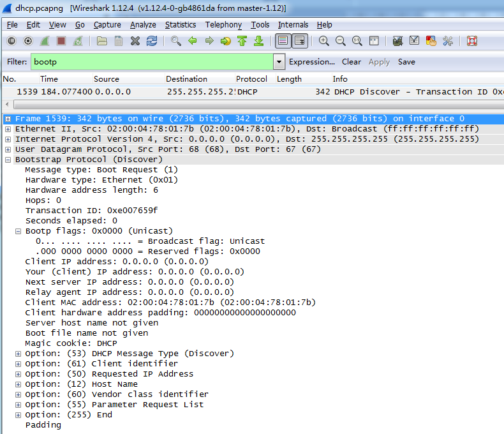Apply the display filter
The image size is (504, 434).
[x=379, y=62]
